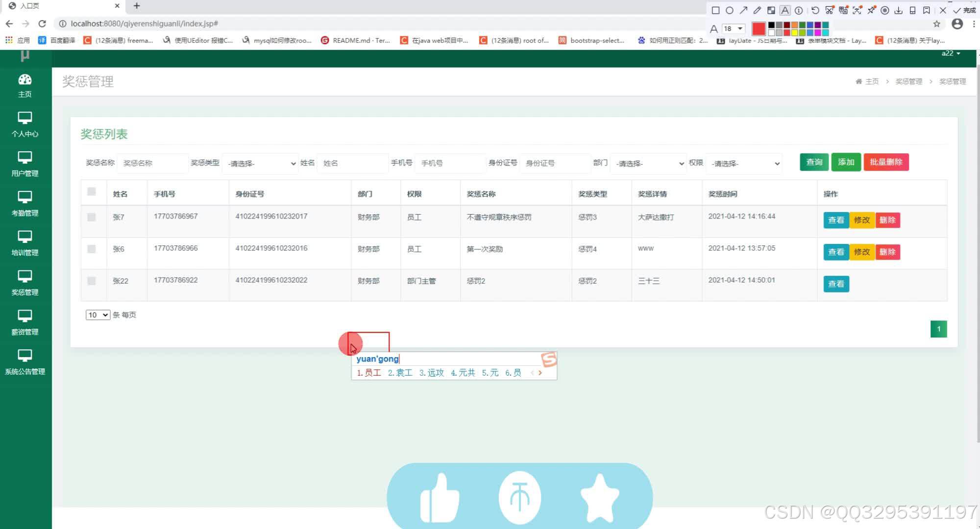
Task: Show next IME candidate page arrow
Action: [x=540, y=373]
